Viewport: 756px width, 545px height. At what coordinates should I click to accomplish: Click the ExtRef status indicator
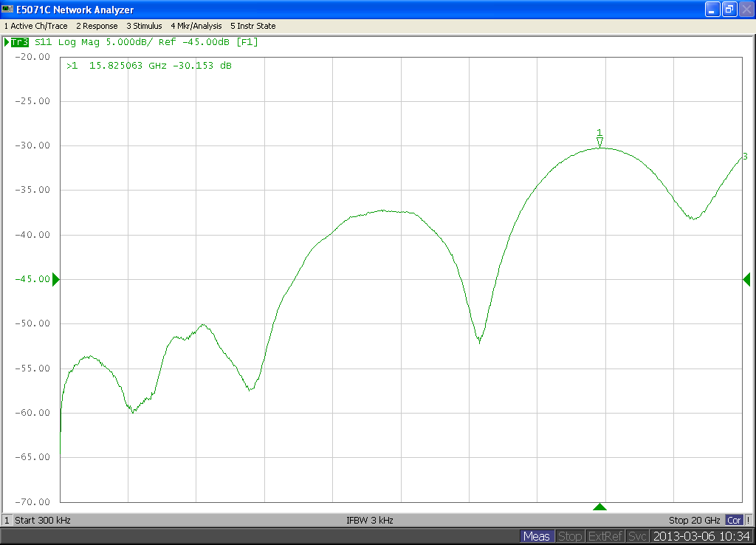click(x=605, y=536)
